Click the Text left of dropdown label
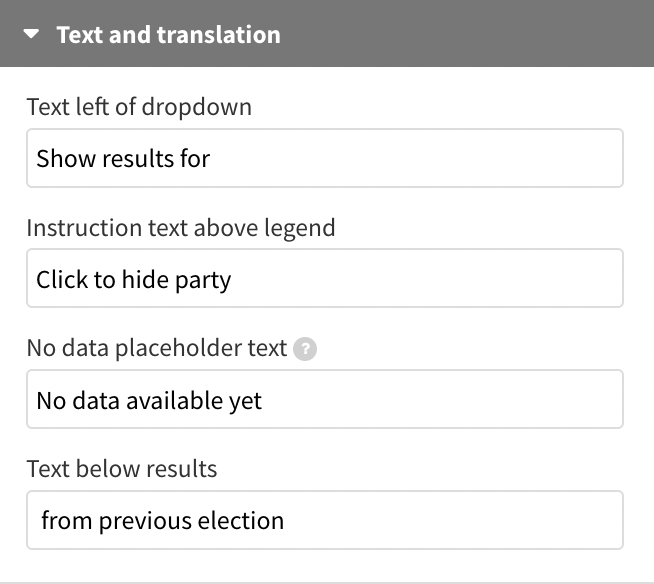Viewport: 654px width, 584px height. click(x=139, y=107)
